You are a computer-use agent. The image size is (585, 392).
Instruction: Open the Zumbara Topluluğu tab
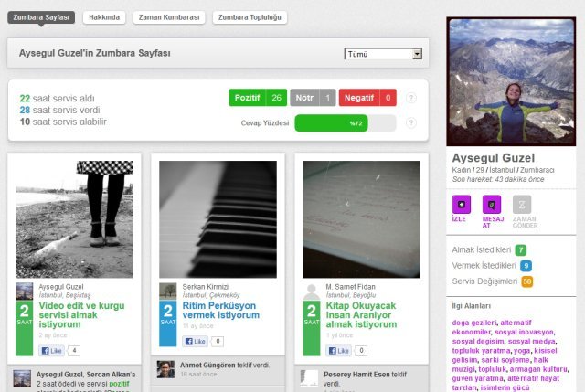250,17
